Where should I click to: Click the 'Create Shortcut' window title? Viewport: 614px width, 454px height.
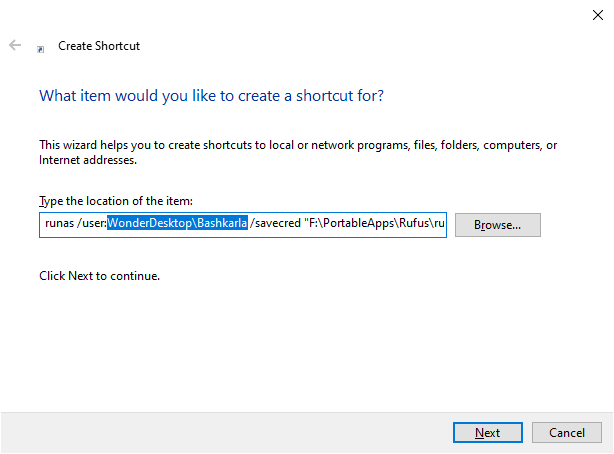pyautogui.click(x=99, y=46)
